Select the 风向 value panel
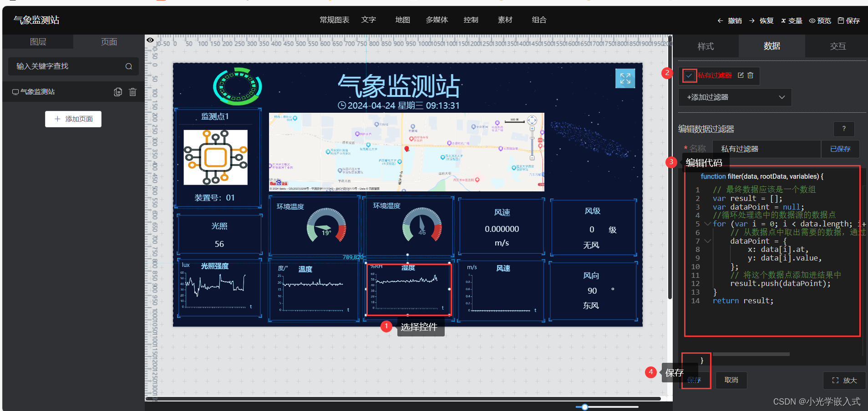 (593, 291)
